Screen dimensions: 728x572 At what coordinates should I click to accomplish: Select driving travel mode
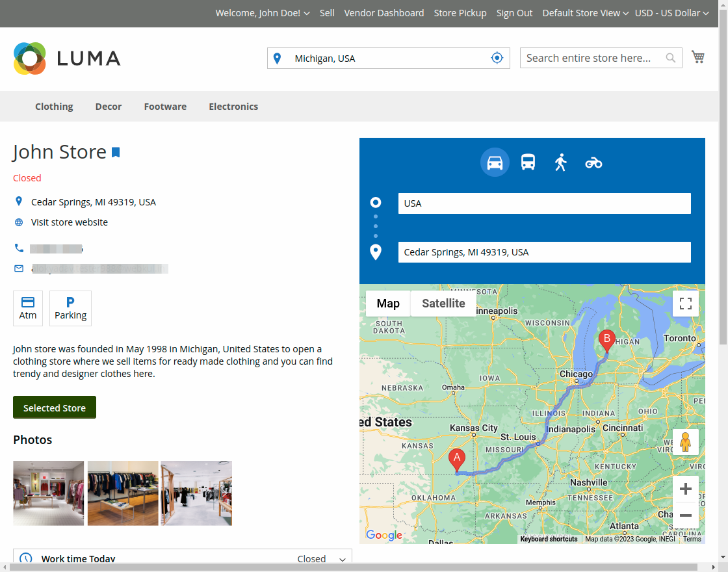[x=495, y=162]
